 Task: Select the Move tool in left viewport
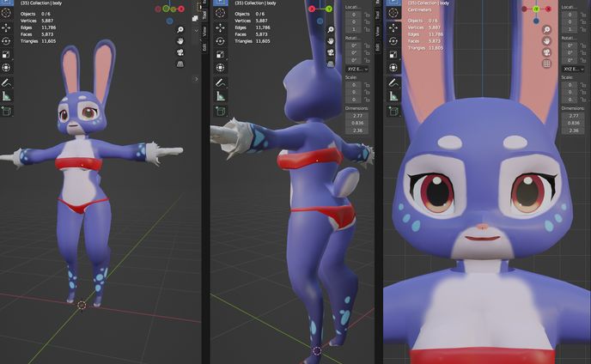pyautogui.click(x=6, y=27)
